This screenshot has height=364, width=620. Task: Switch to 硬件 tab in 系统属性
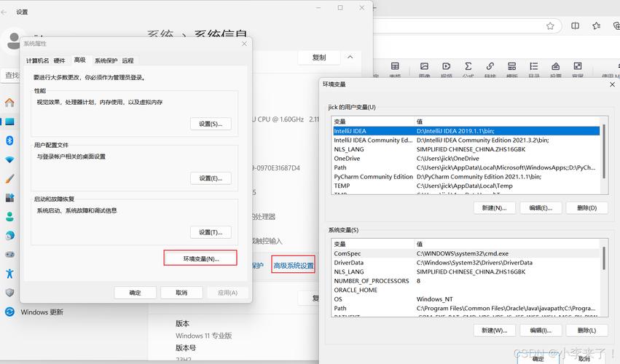click(x=59, y=60)
